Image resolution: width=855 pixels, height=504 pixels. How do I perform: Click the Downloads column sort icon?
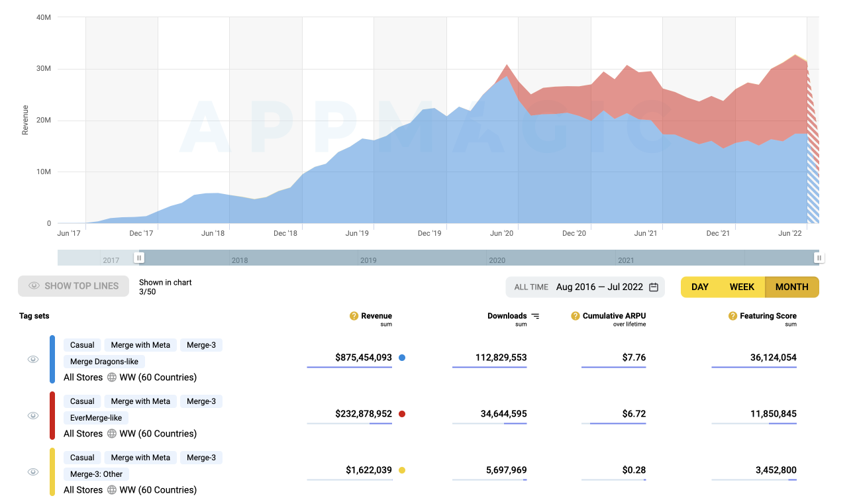tap(535, 316)
